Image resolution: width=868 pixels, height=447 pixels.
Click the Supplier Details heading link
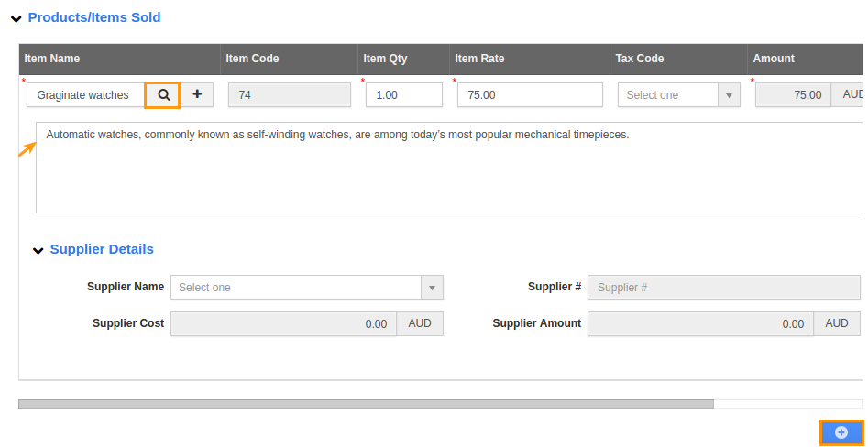point(102,249)
